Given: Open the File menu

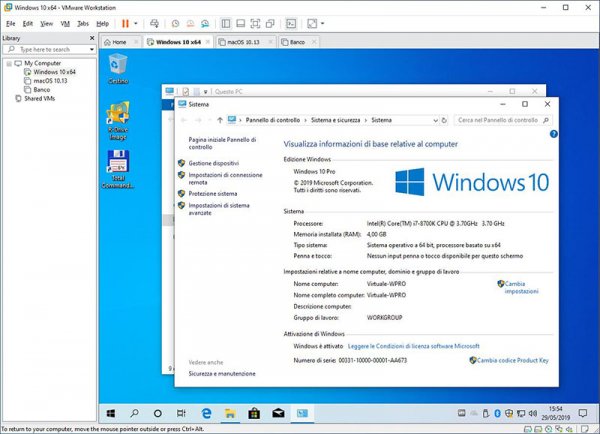Looking at the screenshot, I should (x=10, y=24).
